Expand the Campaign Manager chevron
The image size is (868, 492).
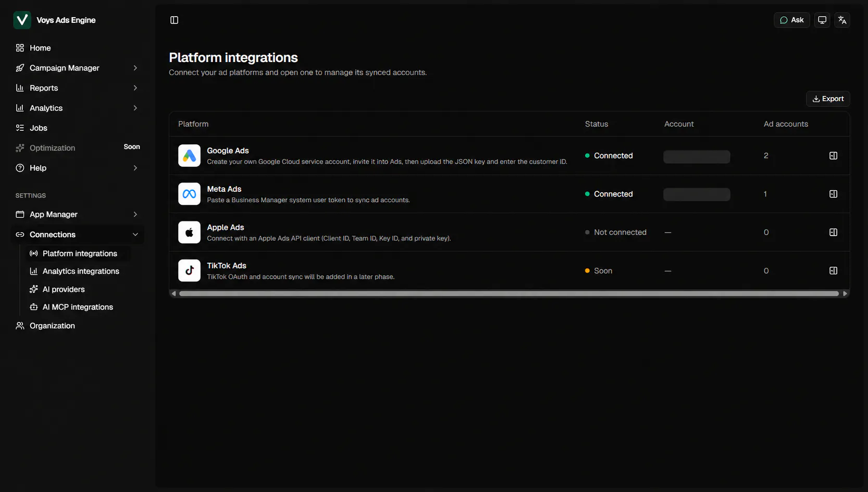(x=135, y=68)
